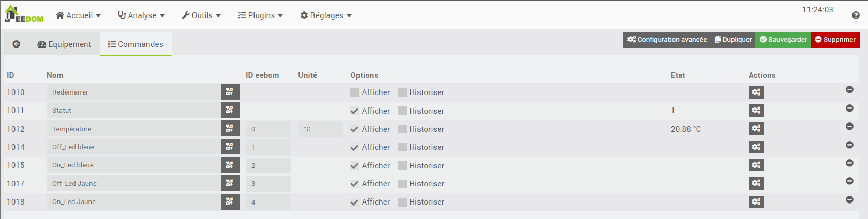Open advanced settings gear for On_Led Jaune
Image resolution: width=868 pixels, height=219 pixels.
[x=756, y=202]
